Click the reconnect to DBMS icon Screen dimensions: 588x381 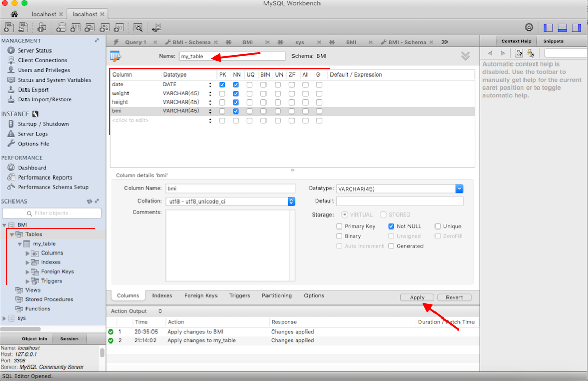click(157, 28)
